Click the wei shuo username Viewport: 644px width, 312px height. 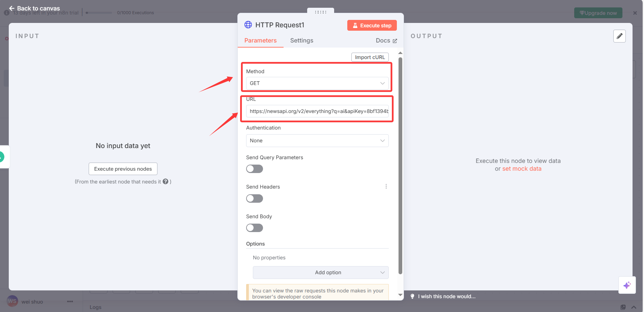32,302
